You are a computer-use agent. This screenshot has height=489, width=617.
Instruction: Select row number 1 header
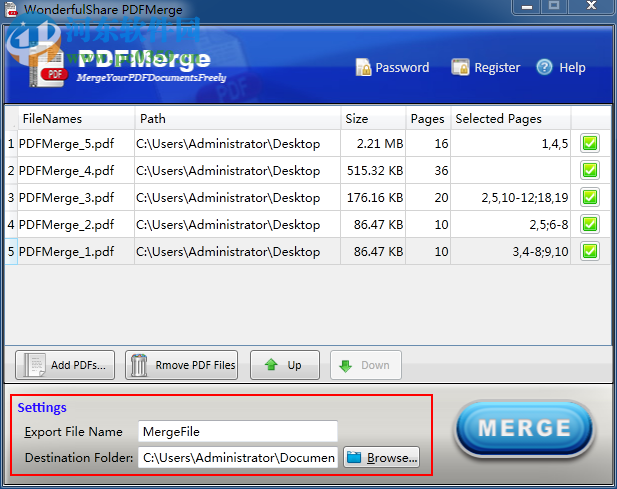click(11, 144)
